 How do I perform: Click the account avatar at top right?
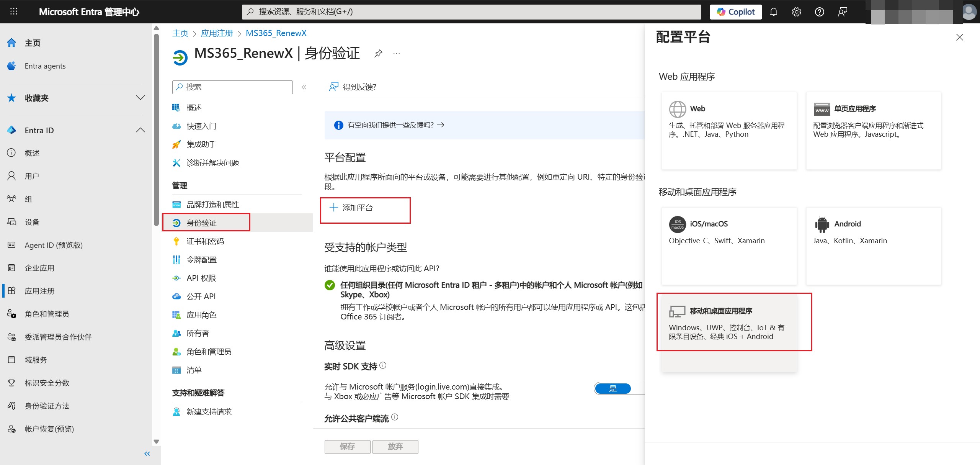pyautogui.click(x=969, y=12)
